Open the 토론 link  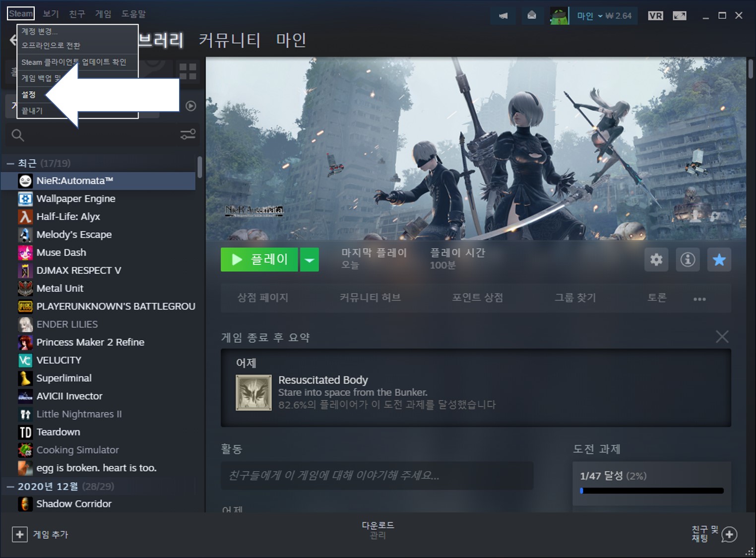[657, 298]
